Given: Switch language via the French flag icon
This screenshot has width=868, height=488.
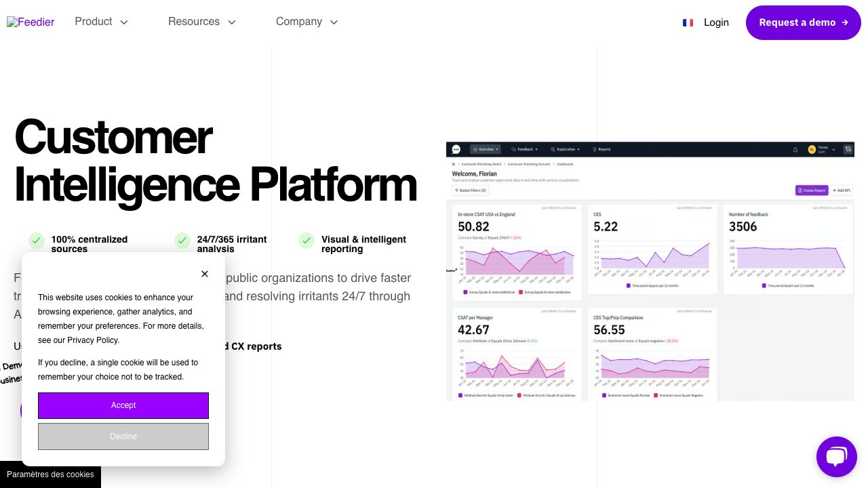Looking at the screenshot, I should tap(688, 22).
